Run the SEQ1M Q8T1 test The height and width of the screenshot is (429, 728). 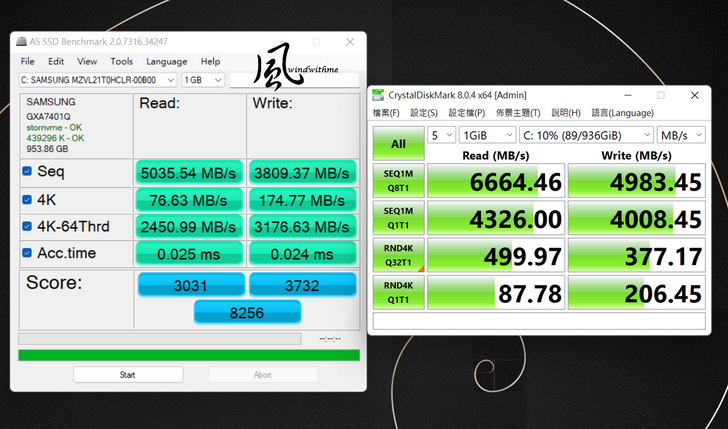398,181
